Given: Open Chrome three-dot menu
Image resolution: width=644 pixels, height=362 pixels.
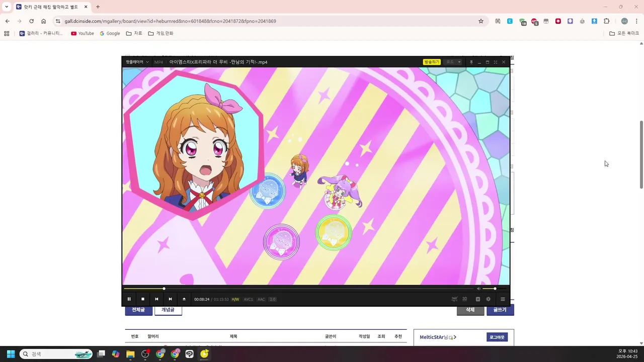Looking at the screenshot, I should pyautogui.click(x=637, y=21).
